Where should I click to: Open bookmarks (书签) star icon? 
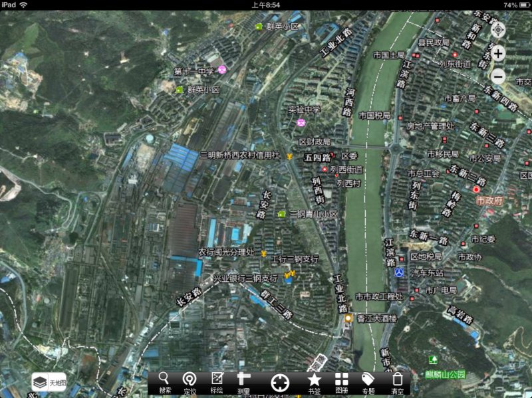pyautogui.click(x=315, y=382)
